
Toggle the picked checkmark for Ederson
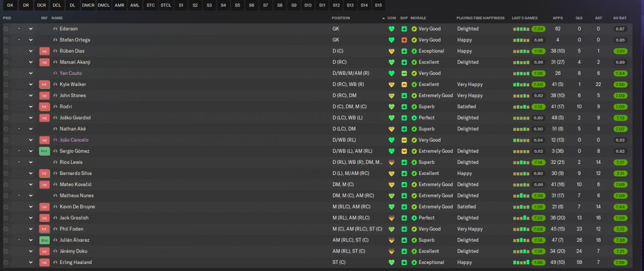click(x=6, y=29)
